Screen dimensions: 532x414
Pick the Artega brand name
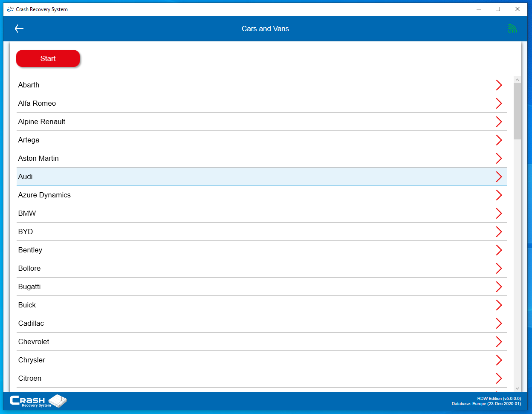(29, 140)
